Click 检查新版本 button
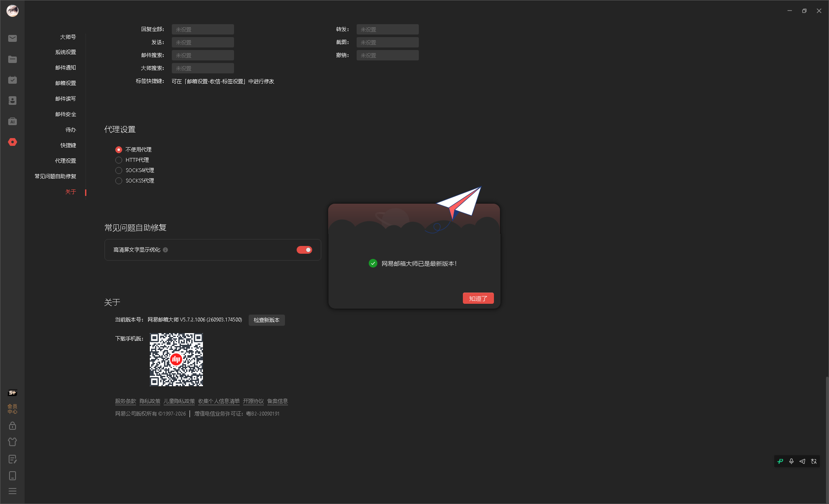829x504 pixels. click(266, 320)
